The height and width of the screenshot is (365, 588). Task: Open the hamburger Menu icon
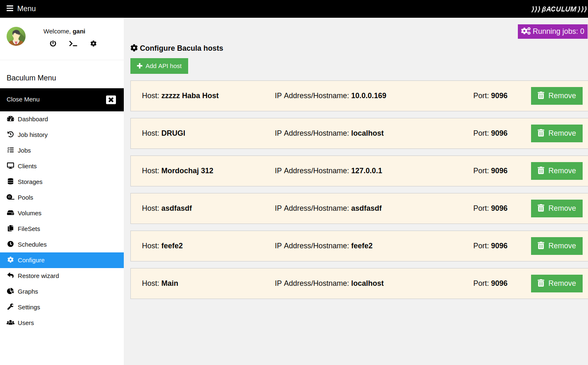point(10,9)
